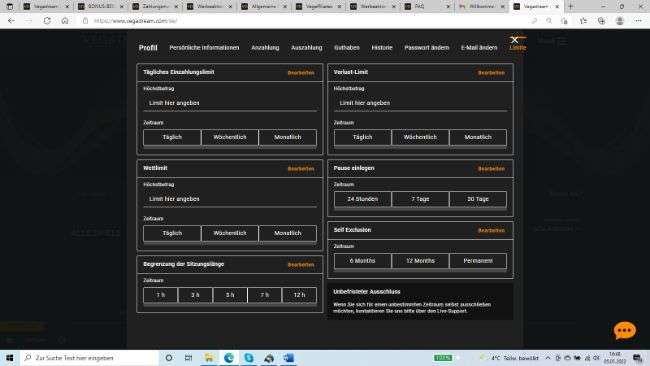Select Täglich under Tägliches Einzahlungslimit

coord(172,137)
